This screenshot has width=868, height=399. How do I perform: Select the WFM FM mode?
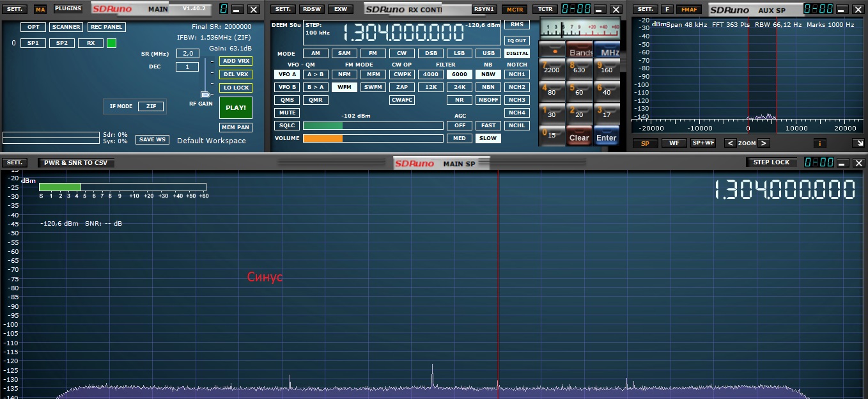(344, 87)
